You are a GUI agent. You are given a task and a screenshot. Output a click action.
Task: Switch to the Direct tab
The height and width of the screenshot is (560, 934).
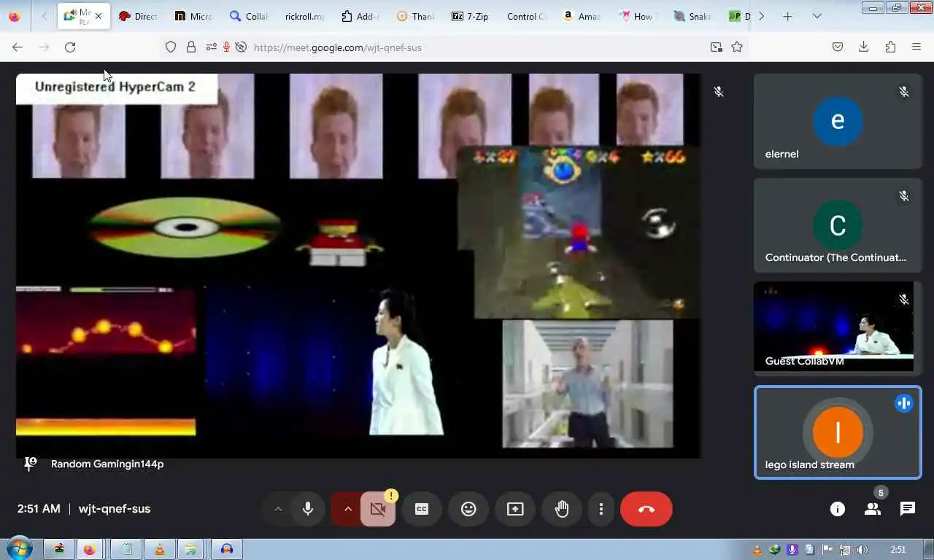click(139, 16)
